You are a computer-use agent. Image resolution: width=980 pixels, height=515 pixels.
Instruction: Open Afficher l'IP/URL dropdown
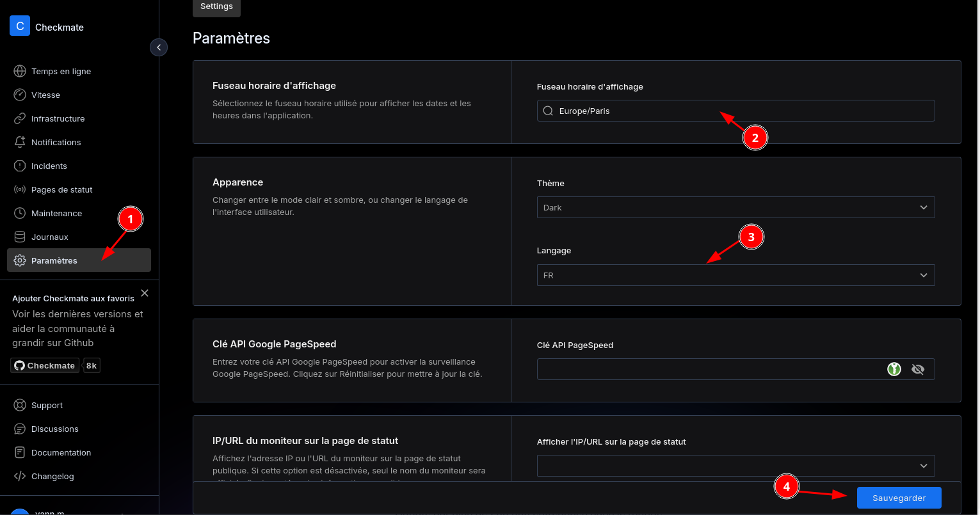point(735,466)
